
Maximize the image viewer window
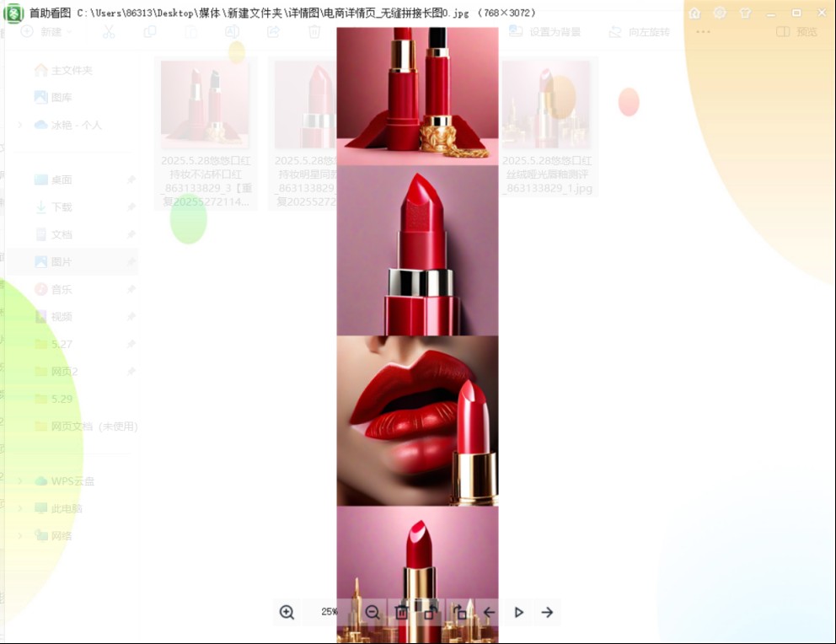tap(796, 13)
